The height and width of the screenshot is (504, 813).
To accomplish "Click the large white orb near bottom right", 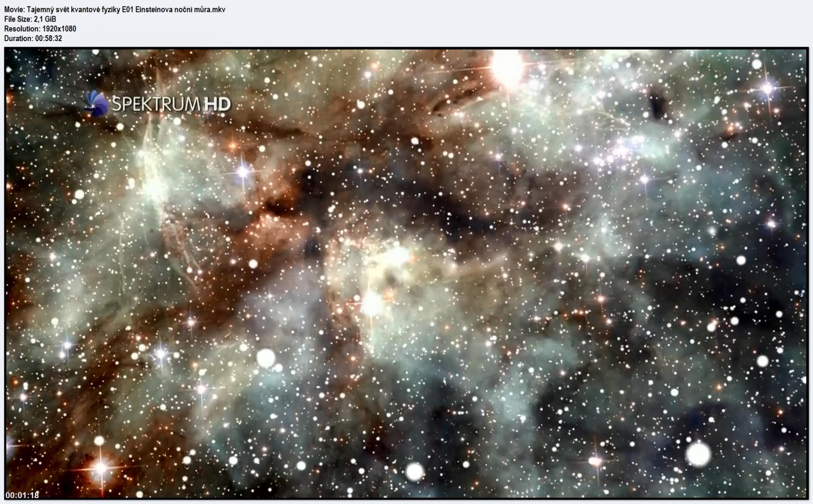I will coord(698,454).
